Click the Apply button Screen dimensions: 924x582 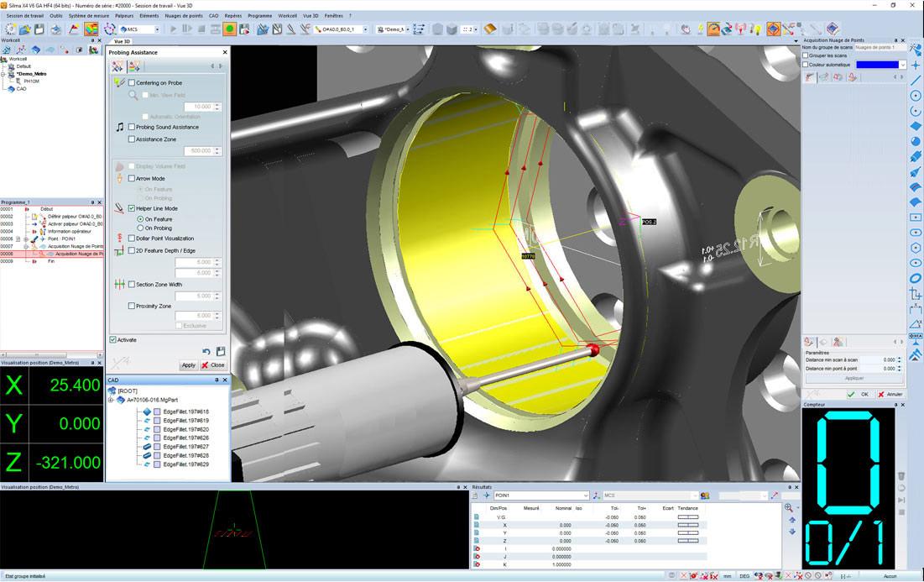pyautogui.click(x=189, y=365)
